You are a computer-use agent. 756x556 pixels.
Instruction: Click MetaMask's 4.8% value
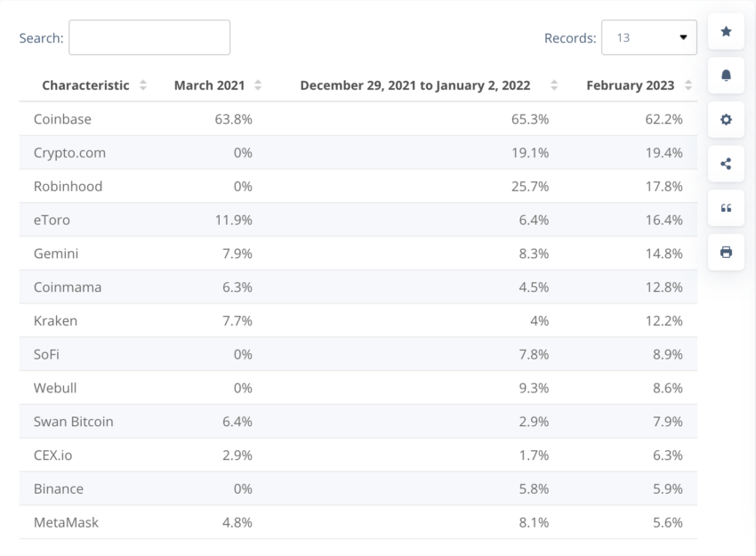click(237, 522)
